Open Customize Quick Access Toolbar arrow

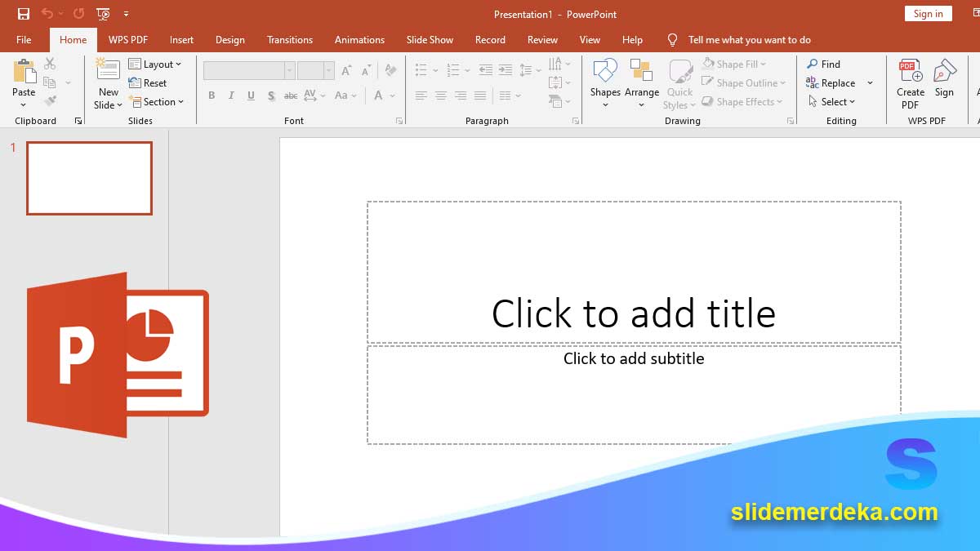pos(126,14)
